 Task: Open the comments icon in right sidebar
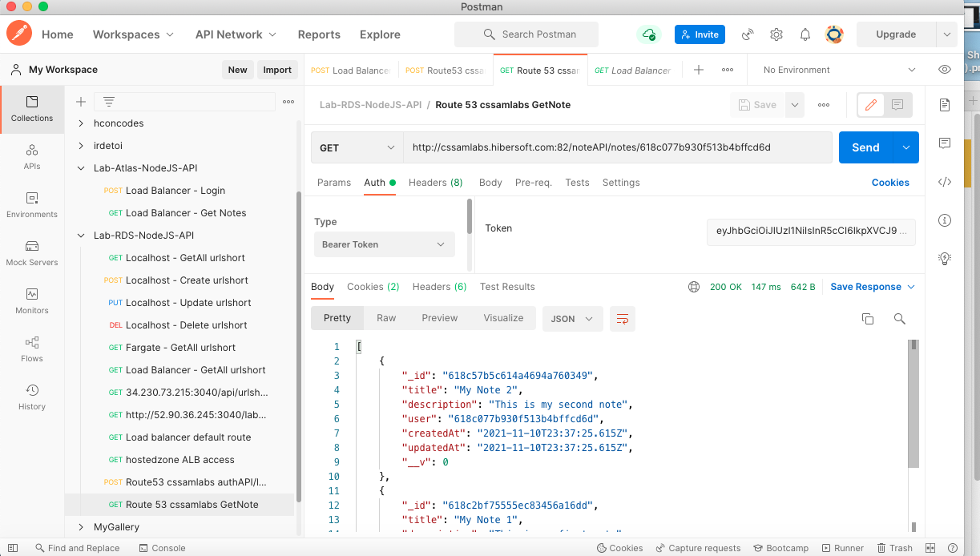pos(945,143)
